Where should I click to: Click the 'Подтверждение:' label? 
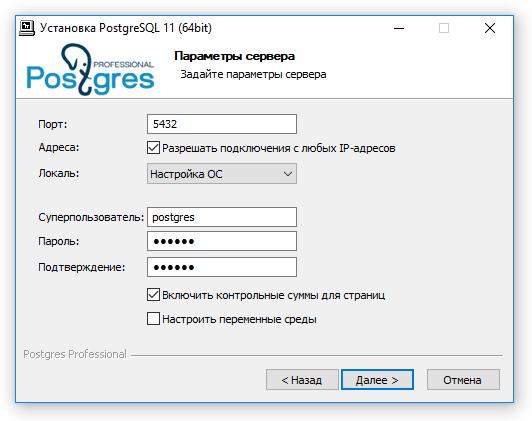pos(81,267)
